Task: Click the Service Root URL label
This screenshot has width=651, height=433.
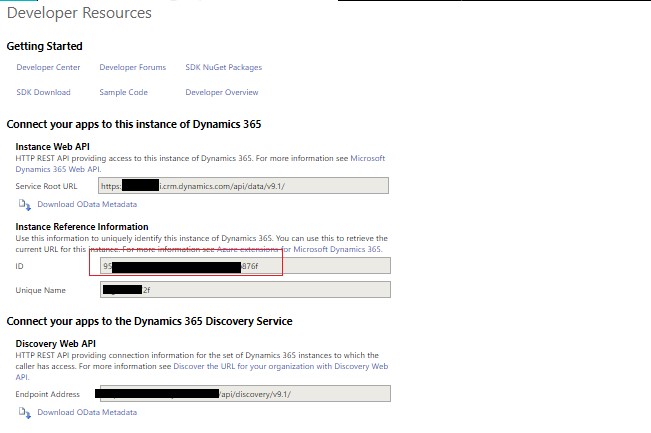Action: click(46, 186)
